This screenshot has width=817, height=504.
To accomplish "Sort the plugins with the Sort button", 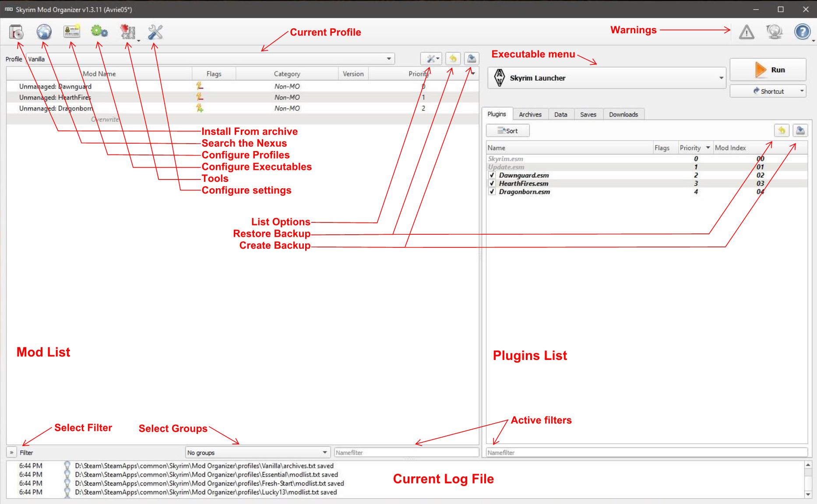I will pyautogui.click(x=507, y=130).
